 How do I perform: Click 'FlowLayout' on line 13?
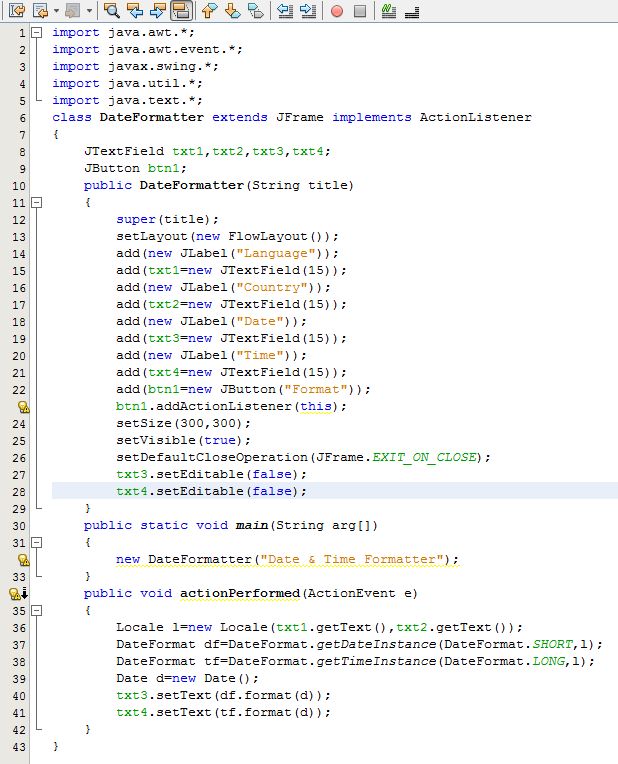(x=268, y=236)
